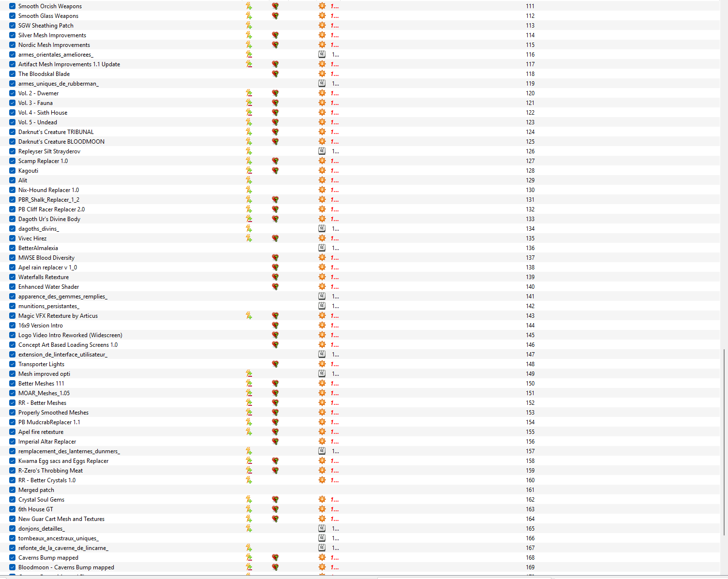This screenshot has height=579, width=728.
Task: Click the heart flag icon for Enhanced Water Shader
Action: [275, 287]
